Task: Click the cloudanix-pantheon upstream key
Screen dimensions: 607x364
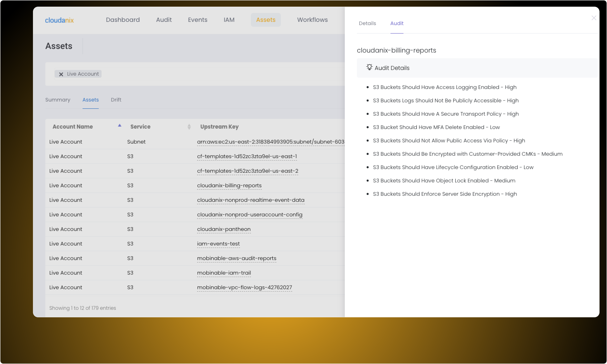Action: (x=224, y=229)
